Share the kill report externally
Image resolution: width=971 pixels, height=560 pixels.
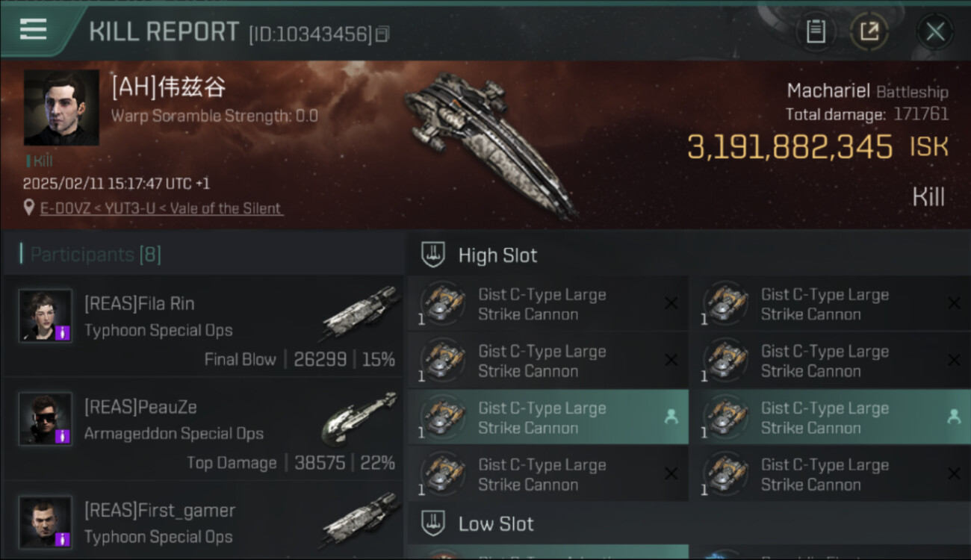[x=869, y=31]
